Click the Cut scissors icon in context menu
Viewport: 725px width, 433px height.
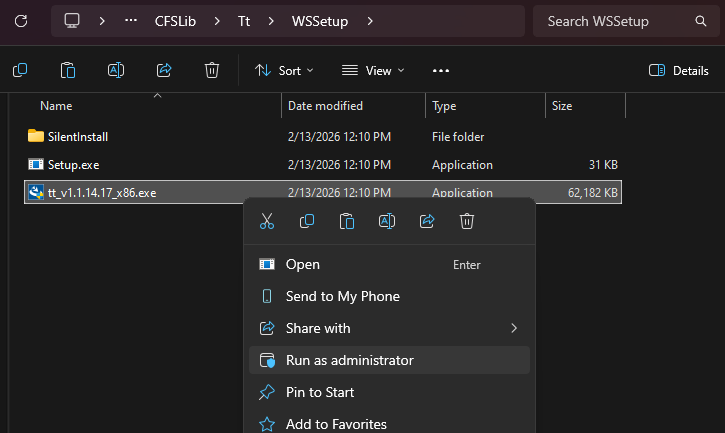click(x=266, y=222)
